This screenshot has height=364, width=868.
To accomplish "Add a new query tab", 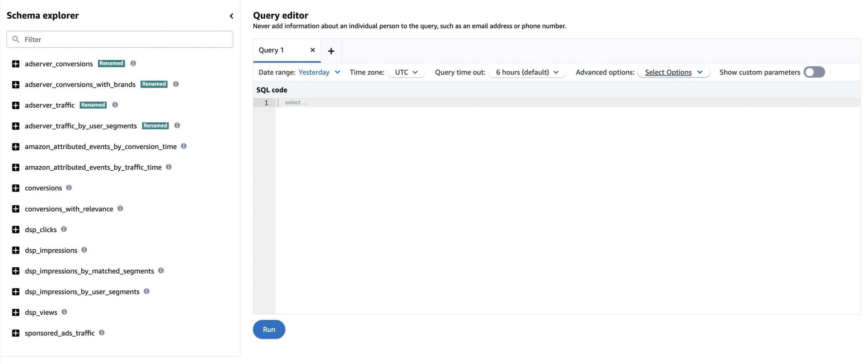I will pos(331,51).
